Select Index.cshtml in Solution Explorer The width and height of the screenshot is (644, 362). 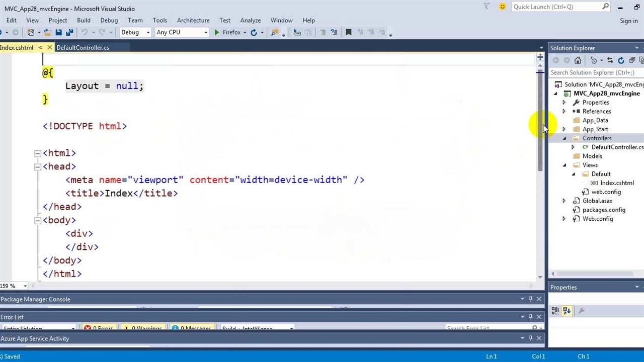pyautogui.click(x=616, y=183)
